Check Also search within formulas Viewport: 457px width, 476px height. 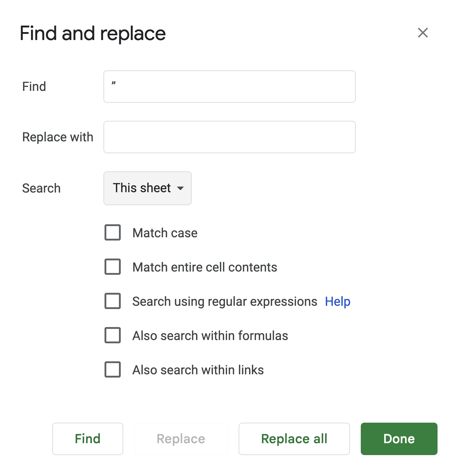(113, 335)
